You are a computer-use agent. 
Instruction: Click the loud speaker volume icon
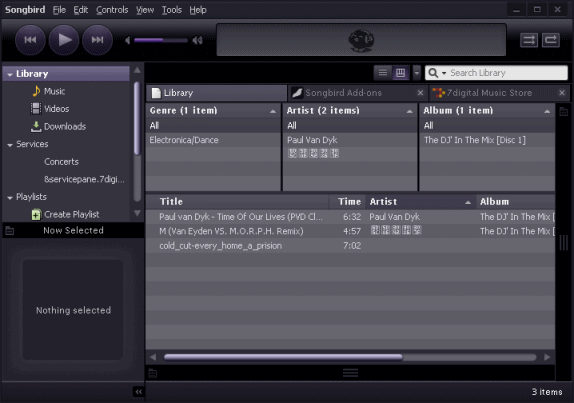197,40
